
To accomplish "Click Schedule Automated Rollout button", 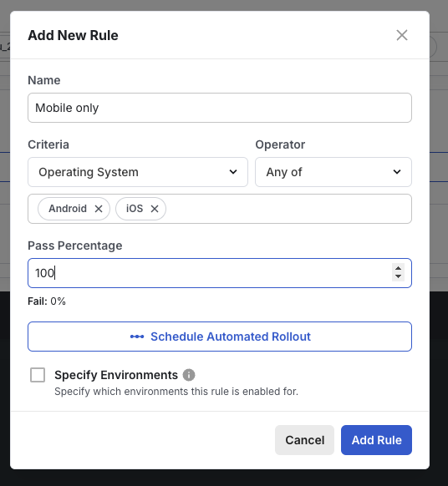I will click(220, 337).
